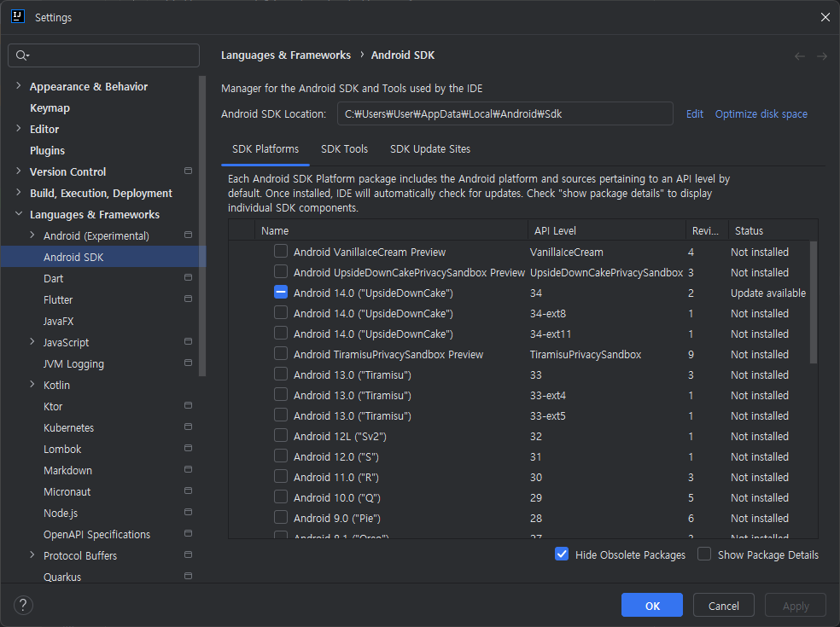
Task: Expand the JavaScript node
Action: [x=32, y=341]
